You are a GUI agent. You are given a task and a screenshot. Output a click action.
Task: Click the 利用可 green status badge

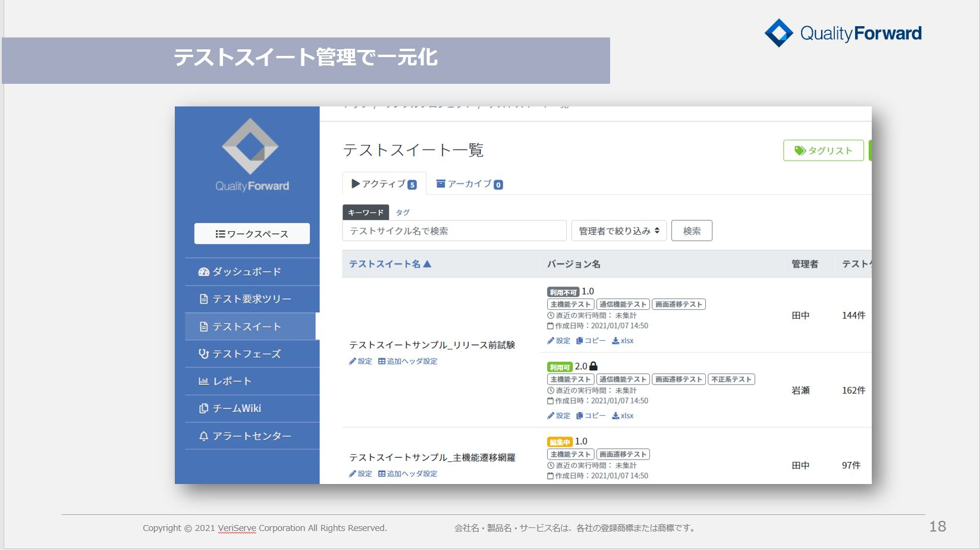point(560,367)
